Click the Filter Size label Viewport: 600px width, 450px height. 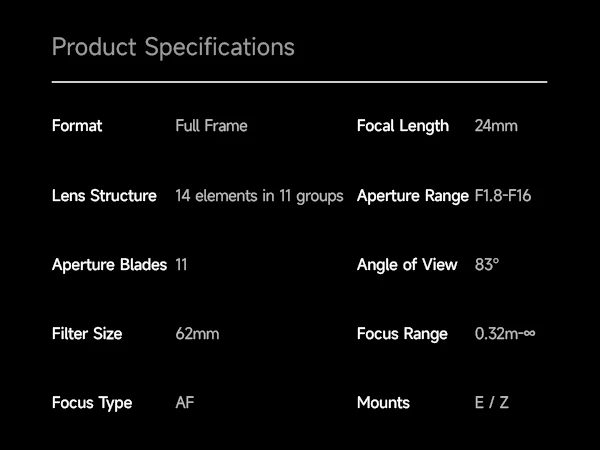pos(87,334)
